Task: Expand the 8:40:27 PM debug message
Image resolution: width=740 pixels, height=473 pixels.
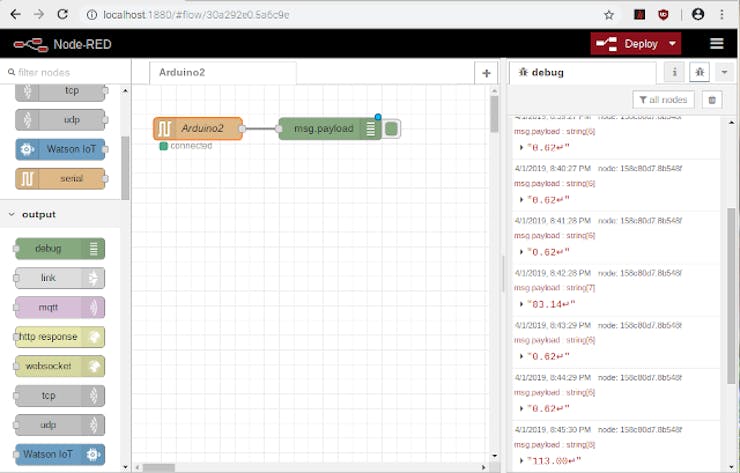Action: pyautogui.click(x=521, y=200)
